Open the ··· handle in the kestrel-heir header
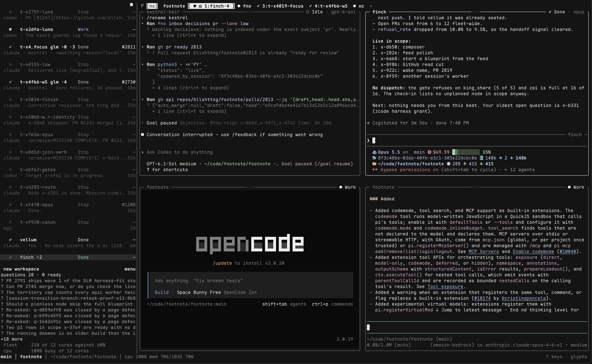The height and width of the screenshot is (364, 592). (250, 12)
